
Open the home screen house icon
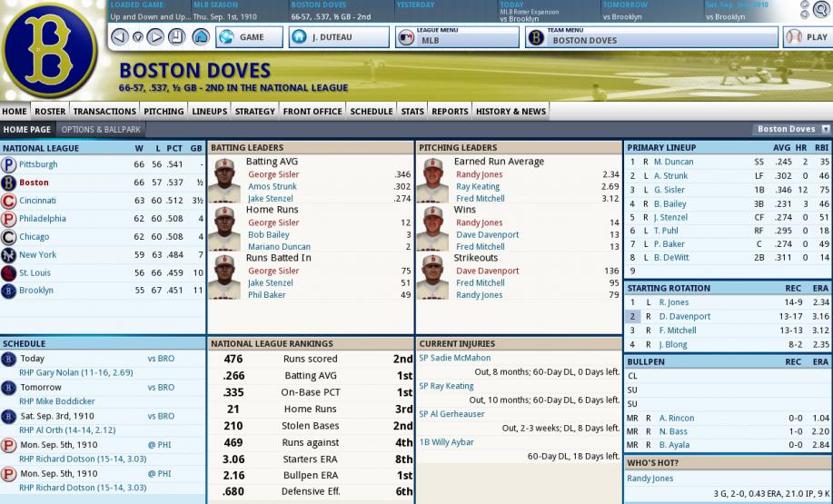pyautogui.click(x=200, y=37)
